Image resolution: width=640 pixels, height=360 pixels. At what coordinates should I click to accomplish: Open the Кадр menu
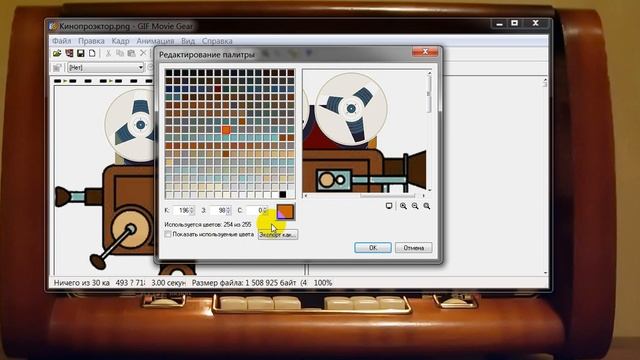pyautogui.click(x=120, y=41)
